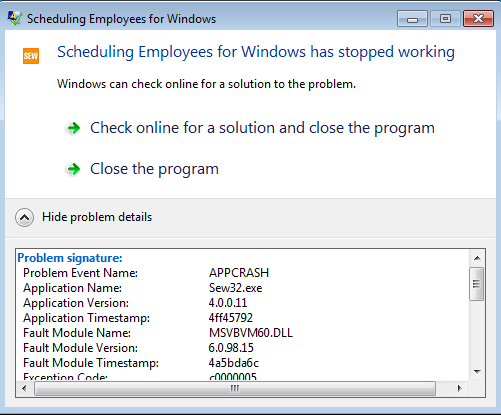Choose Close the program

coord(154,169)
